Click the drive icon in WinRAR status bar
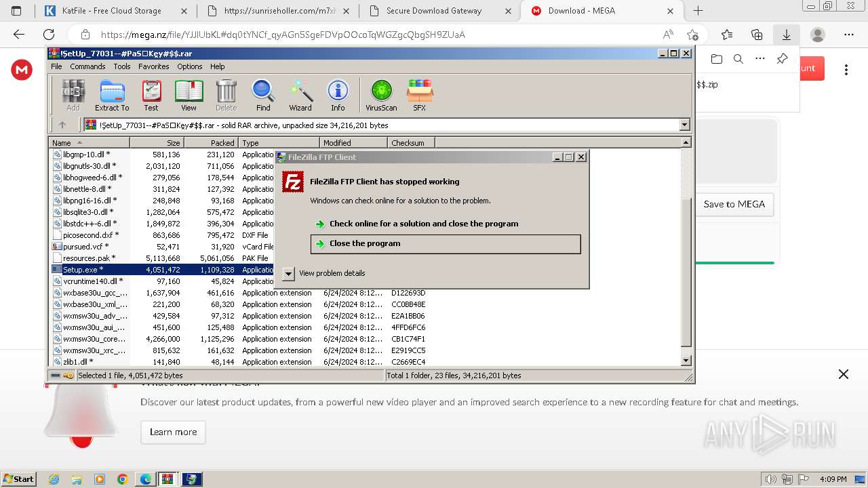 tap(56, 375)
